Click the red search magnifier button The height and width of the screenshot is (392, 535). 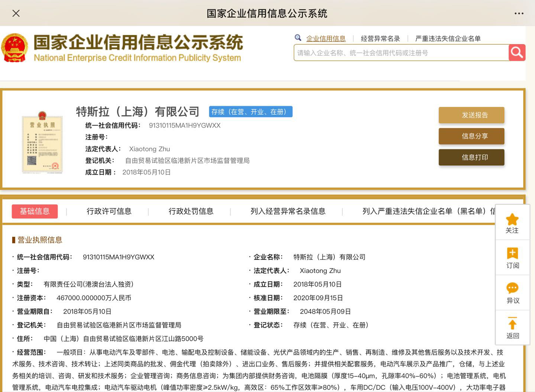point(517,53)
